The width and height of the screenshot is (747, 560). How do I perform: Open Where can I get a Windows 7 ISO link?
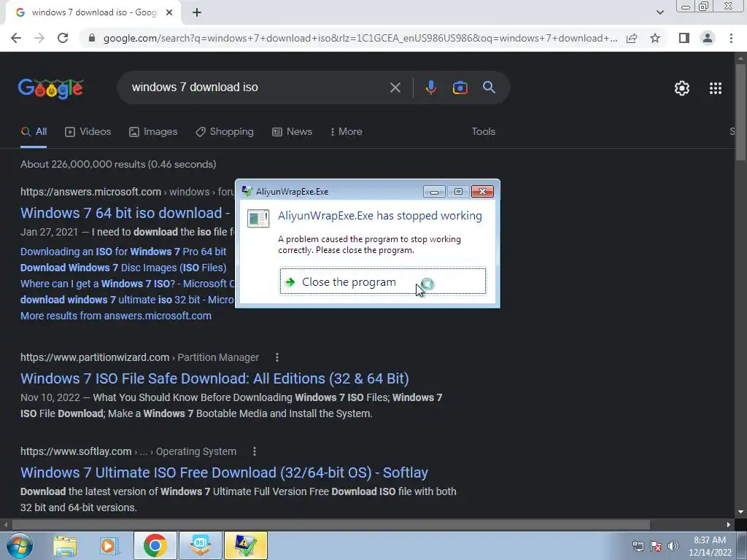coord(127,284)
